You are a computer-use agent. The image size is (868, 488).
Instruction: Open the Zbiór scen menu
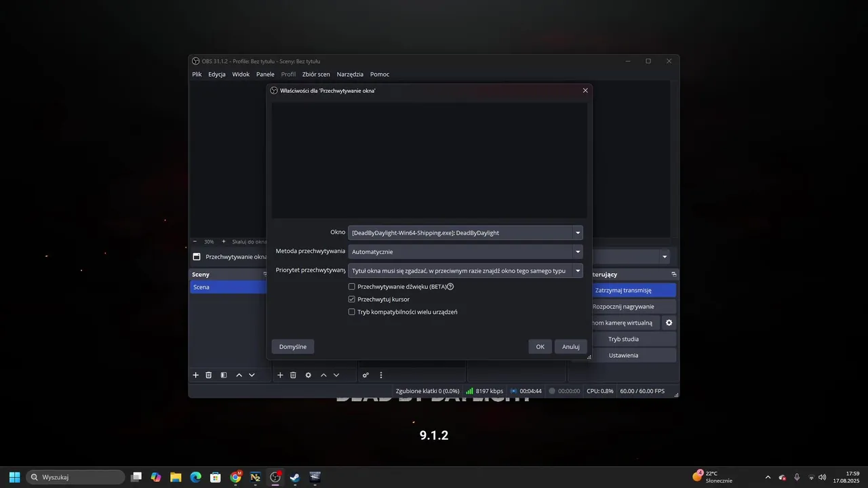316,74
